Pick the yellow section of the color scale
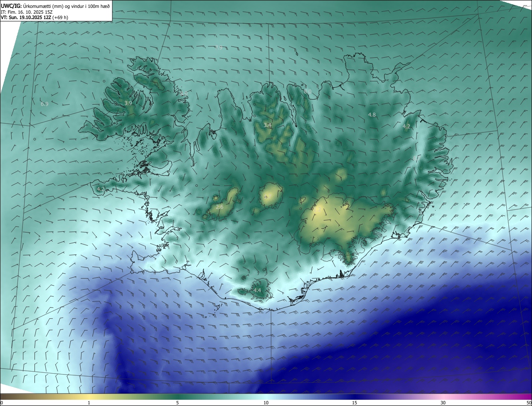Screen dimensions: 532x406 pos(89,396)
